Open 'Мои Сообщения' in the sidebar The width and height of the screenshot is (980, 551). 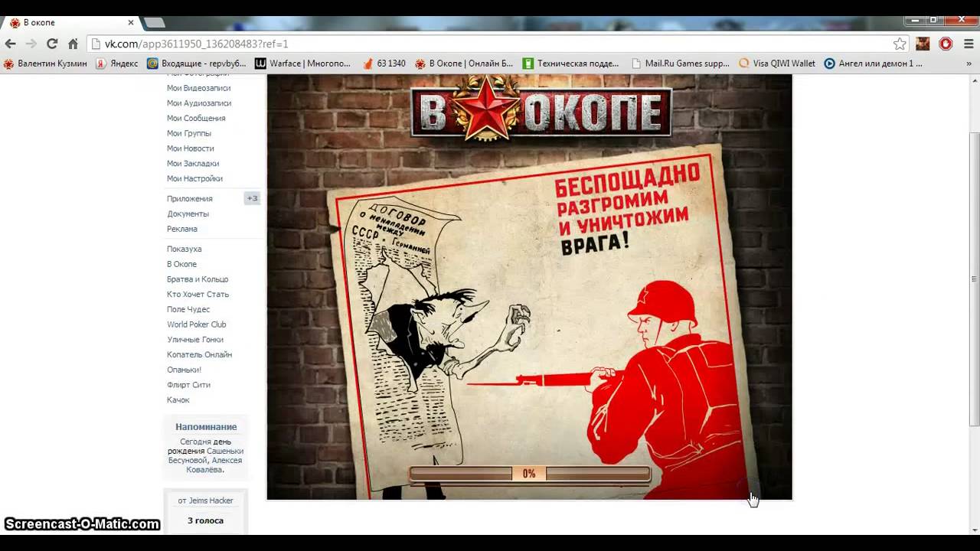[196, 119]
